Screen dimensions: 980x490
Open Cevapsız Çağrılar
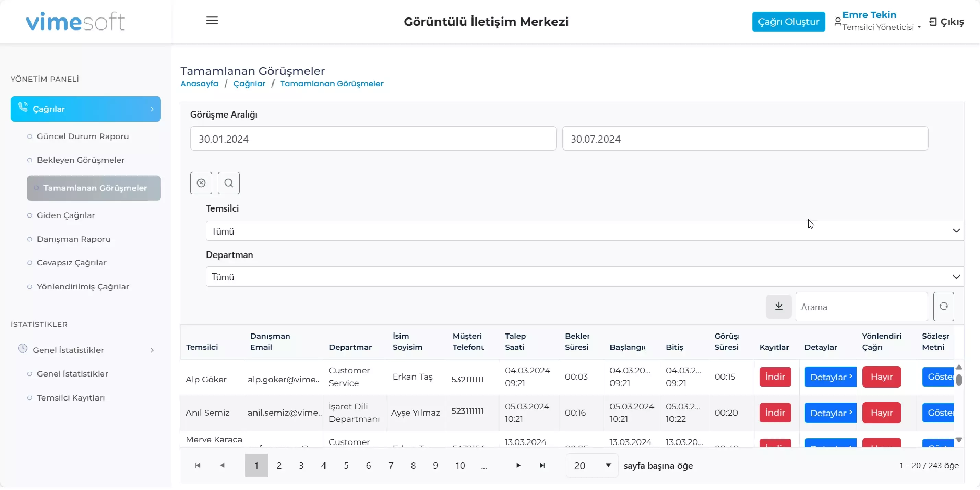click(72, 263)
